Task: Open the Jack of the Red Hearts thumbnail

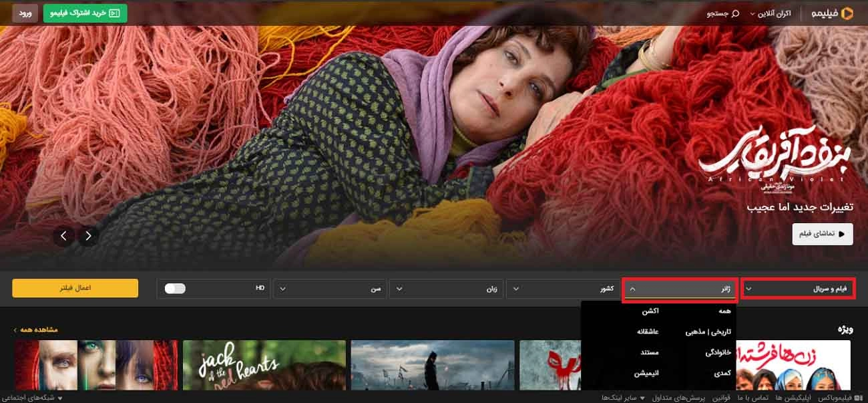Action: click(264, 365)
